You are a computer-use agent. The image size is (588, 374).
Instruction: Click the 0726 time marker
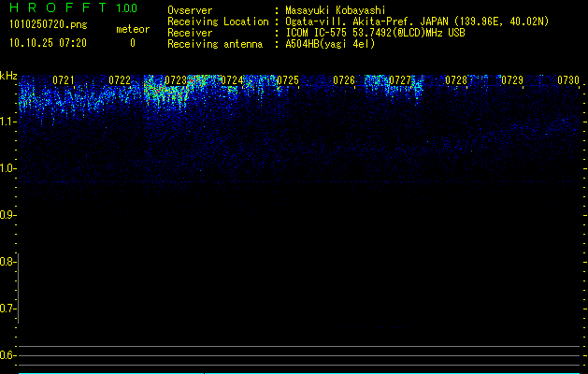pyautogui.click(x=344, y=80)
